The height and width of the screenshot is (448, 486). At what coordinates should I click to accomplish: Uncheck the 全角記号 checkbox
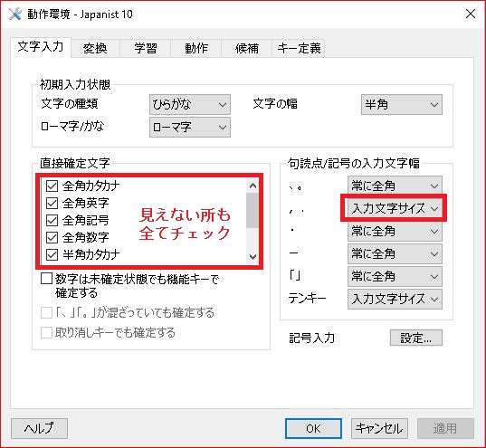[52, 221]
